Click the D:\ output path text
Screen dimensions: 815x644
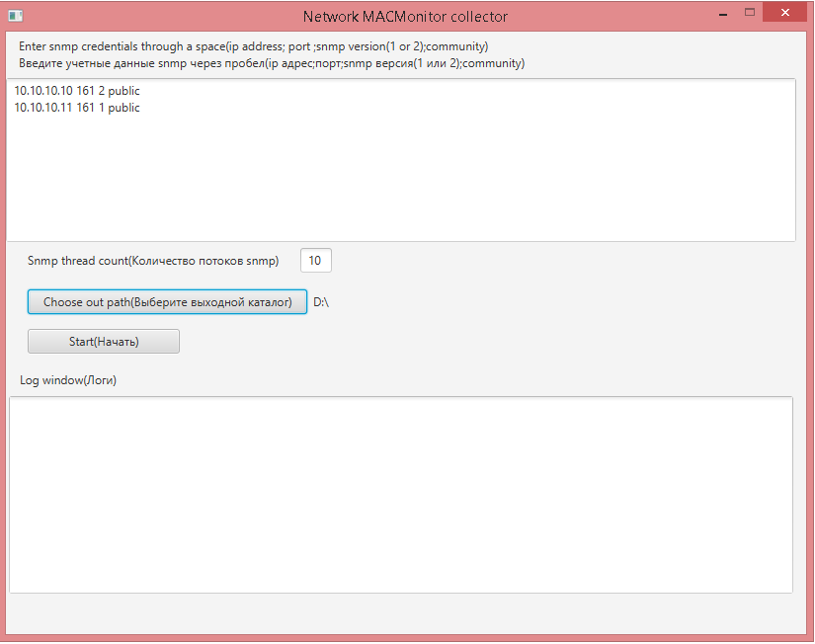pyautogui.click(x=321, y=302)
